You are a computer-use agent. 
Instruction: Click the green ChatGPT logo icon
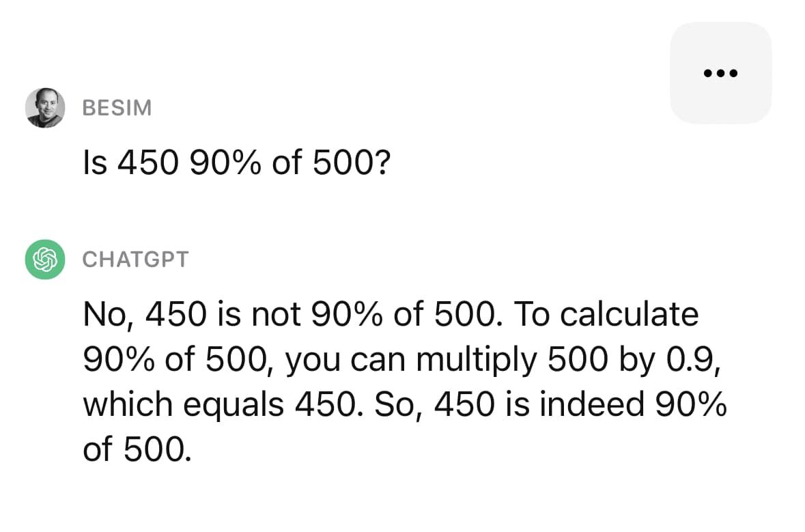tap(45, 260)
